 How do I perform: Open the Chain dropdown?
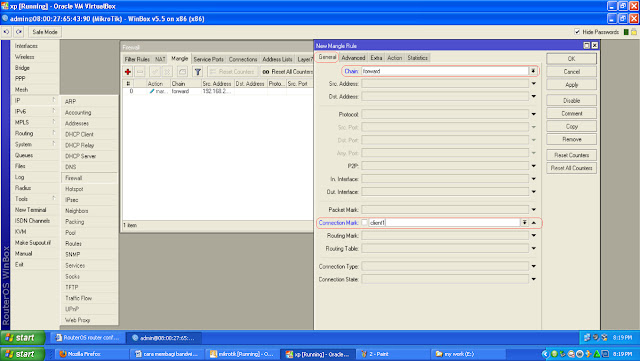[x=533, y=71]
